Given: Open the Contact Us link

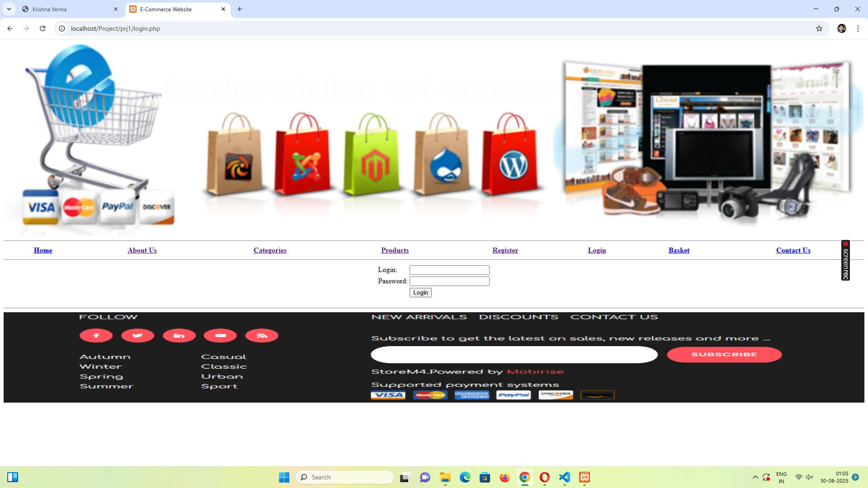Looking at the screenshot, I should pyautogui.click(x=793, y=250).
